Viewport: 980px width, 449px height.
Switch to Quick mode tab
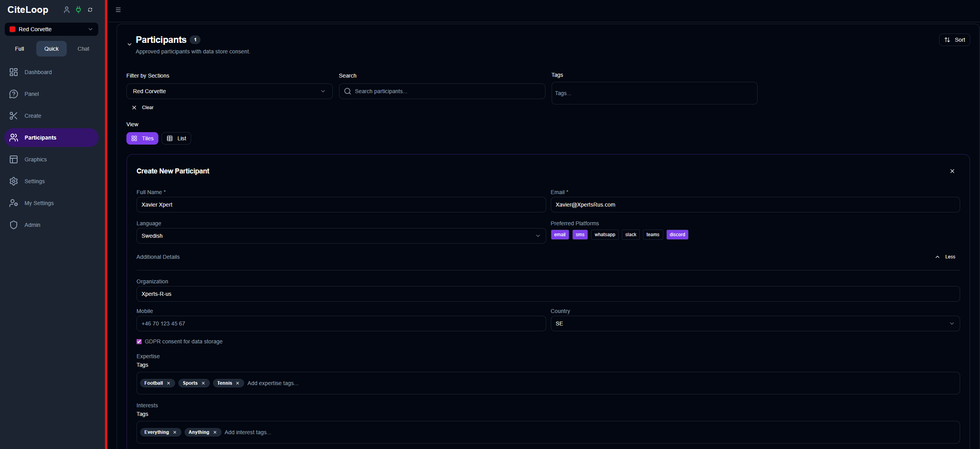[51, 49]
